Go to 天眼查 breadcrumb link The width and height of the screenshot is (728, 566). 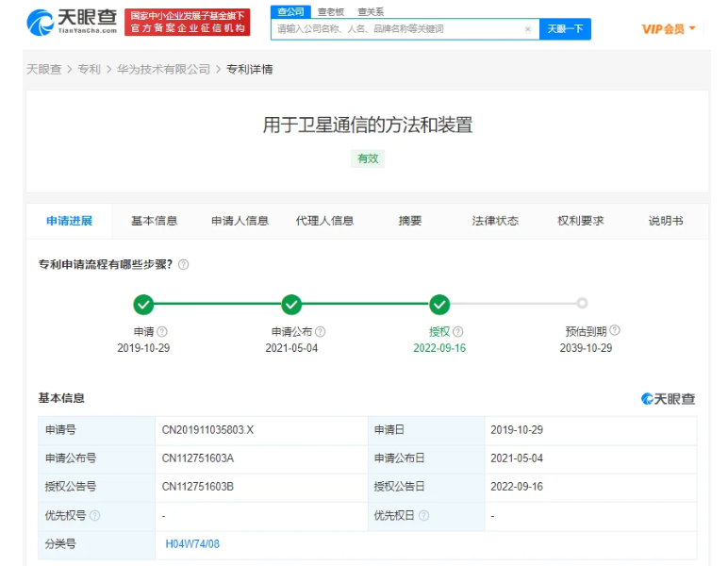(x=44, y=69)
